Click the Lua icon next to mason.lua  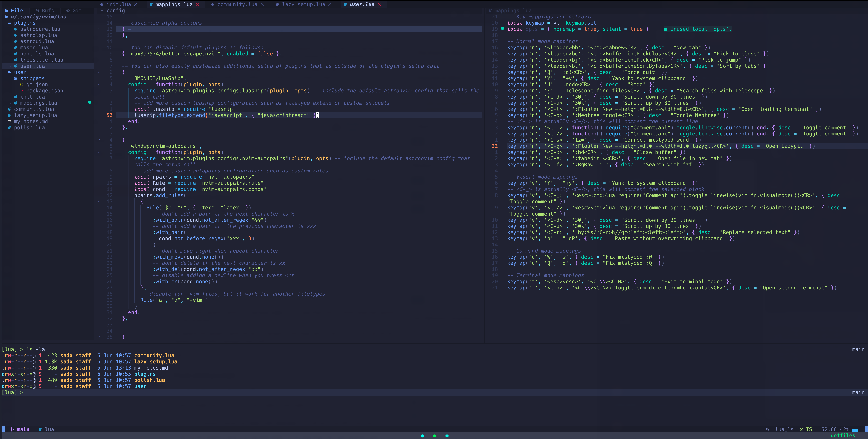tap(16, 48)
